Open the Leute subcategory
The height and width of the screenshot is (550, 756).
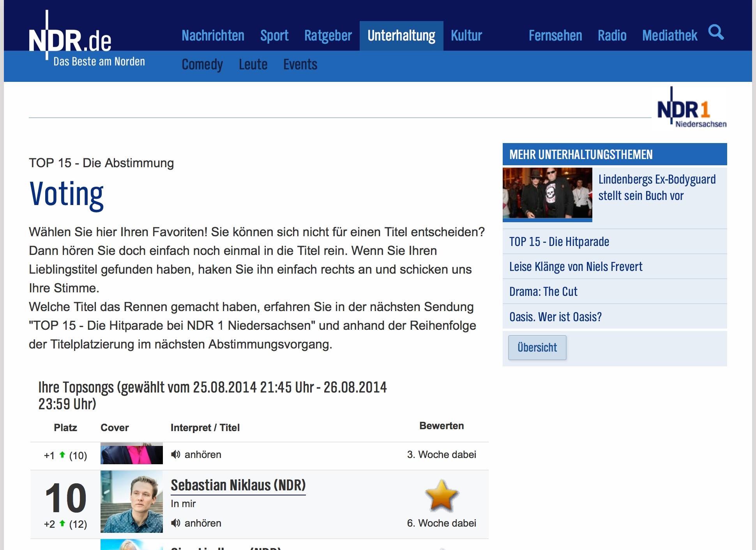(253, 64)
